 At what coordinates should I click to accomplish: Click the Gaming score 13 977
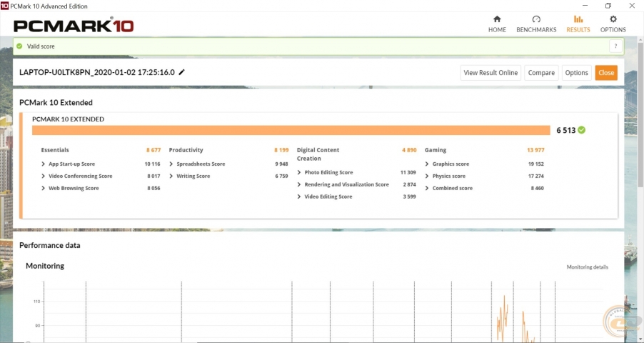tap(535, 150)
